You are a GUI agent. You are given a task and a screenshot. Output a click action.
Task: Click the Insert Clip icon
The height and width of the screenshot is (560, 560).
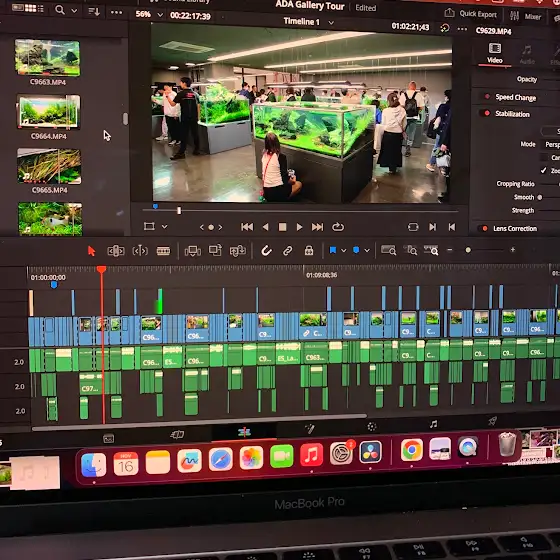(x=192, y=251)
